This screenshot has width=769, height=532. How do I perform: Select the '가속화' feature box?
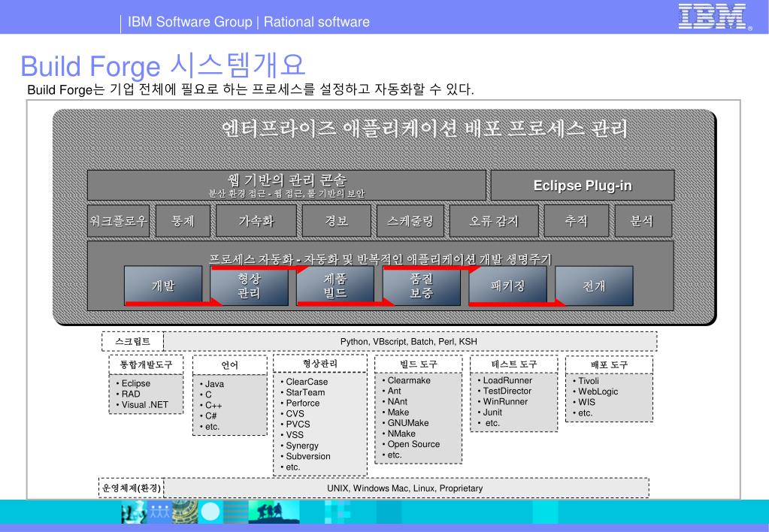pyautogui.click(x=256, y=221)
